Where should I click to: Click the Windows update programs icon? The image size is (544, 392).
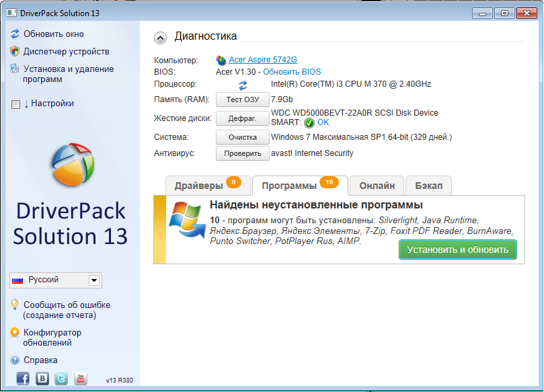click(x=188, y=220)
